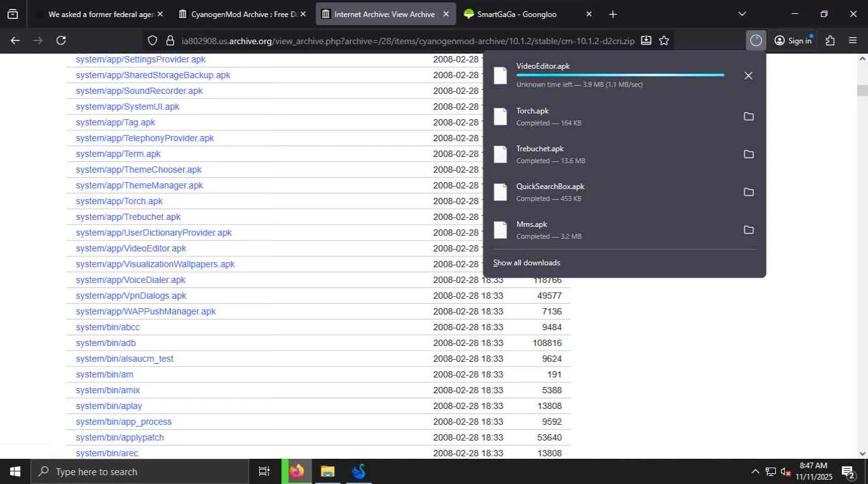
Task: Show Trebuchet.apk in its folder
Action: [748, 154]
